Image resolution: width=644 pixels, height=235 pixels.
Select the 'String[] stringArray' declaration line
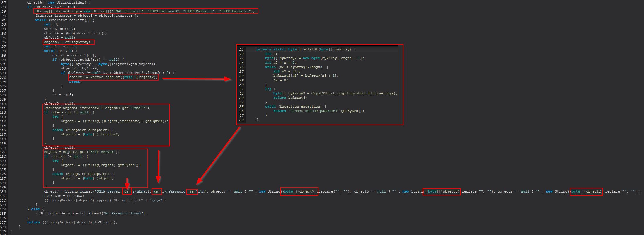point(145,11)
